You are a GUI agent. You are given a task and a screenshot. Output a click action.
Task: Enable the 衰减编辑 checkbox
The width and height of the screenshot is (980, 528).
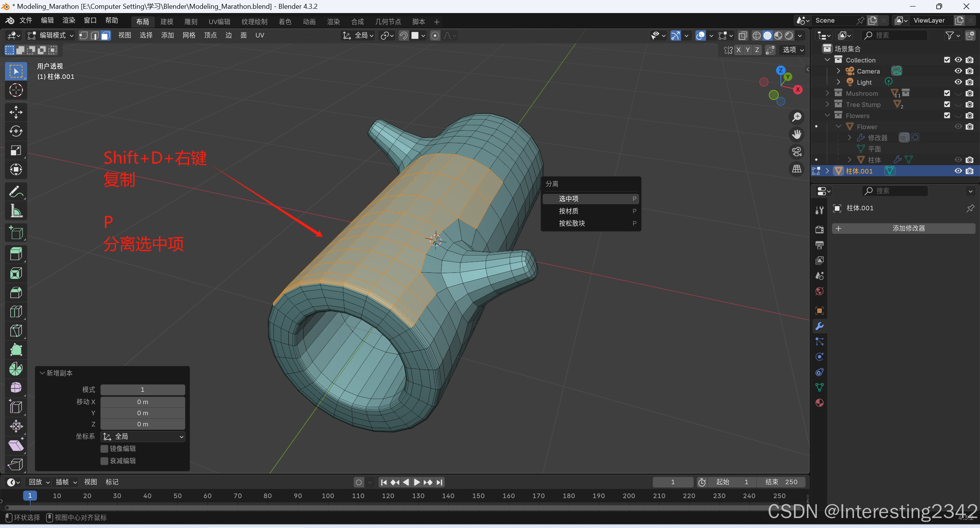105,461
